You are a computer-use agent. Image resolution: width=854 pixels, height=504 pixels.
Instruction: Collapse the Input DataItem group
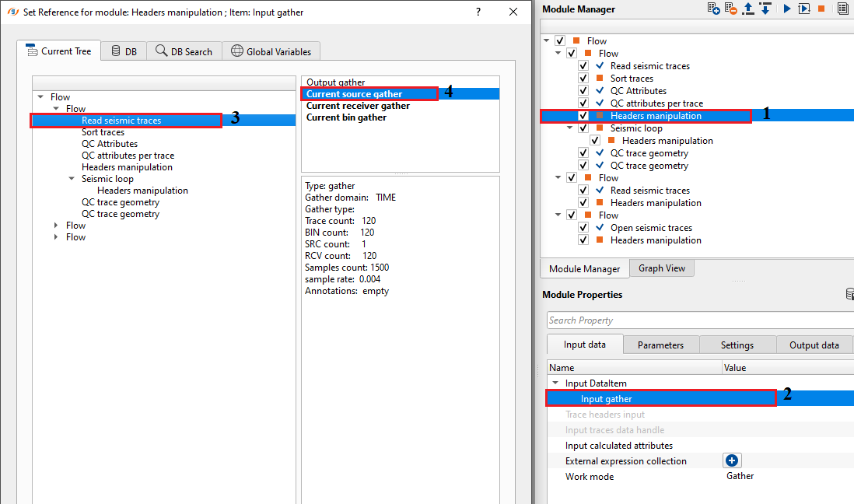click(x=555, y=383)
